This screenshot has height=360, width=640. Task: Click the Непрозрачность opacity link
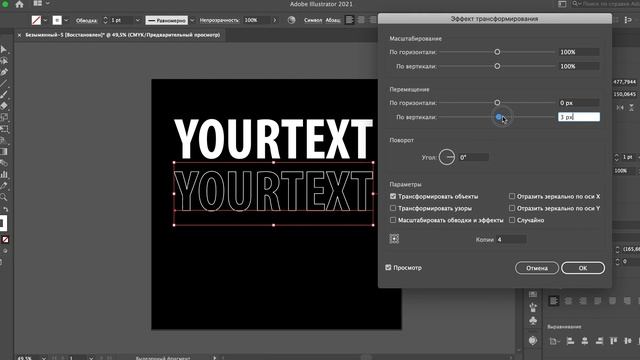pyautogui.click(x=219, y=20)
